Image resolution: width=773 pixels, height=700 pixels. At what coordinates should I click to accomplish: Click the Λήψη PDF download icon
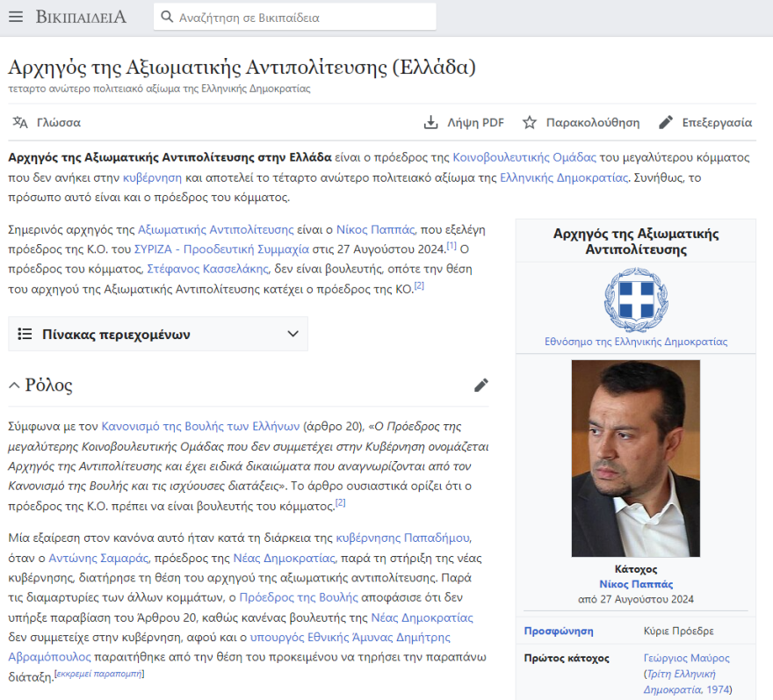[x=431, y=123]
